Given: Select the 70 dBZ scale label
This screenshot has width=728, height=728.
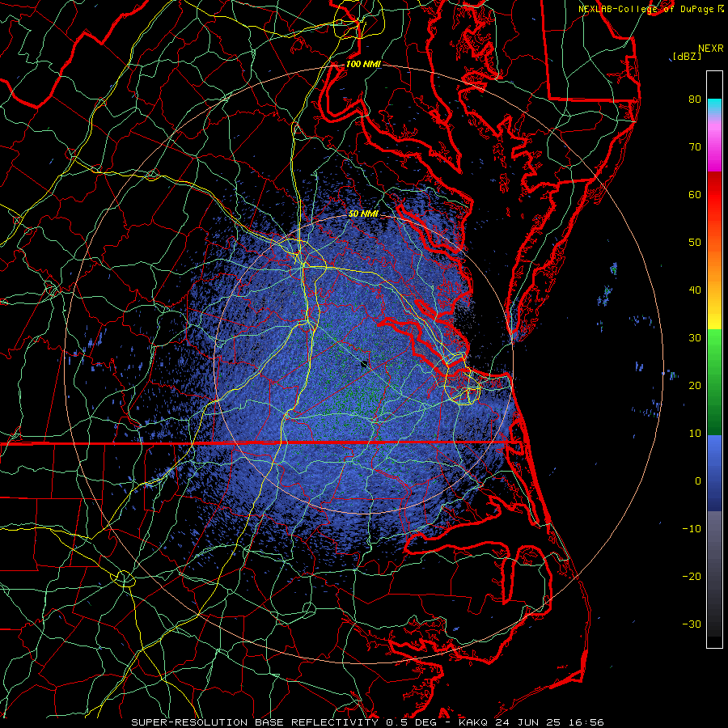Looking at the screenshot, I should point(695,147).
